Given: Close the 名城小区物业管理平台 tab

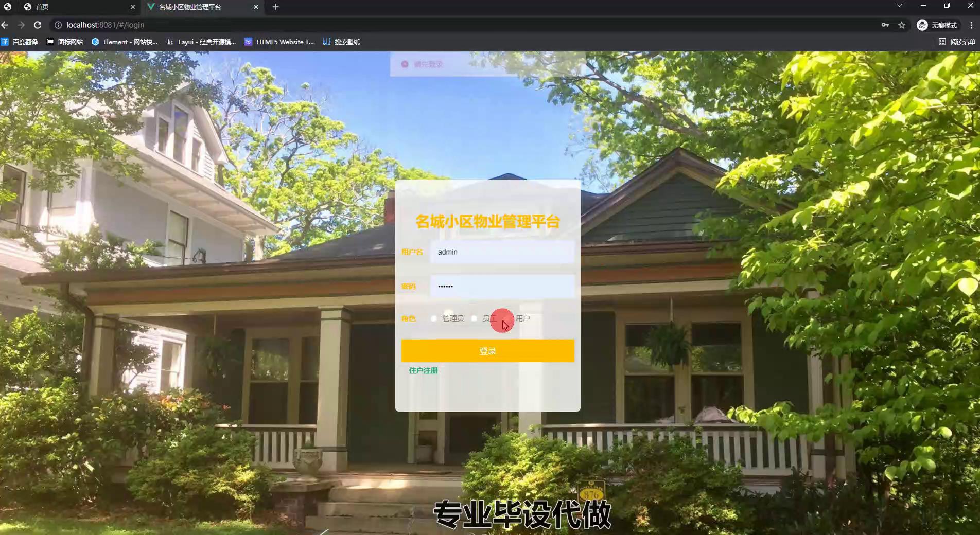Looking at the screenshot, I should pyautogui.click(x=256, y=7).
